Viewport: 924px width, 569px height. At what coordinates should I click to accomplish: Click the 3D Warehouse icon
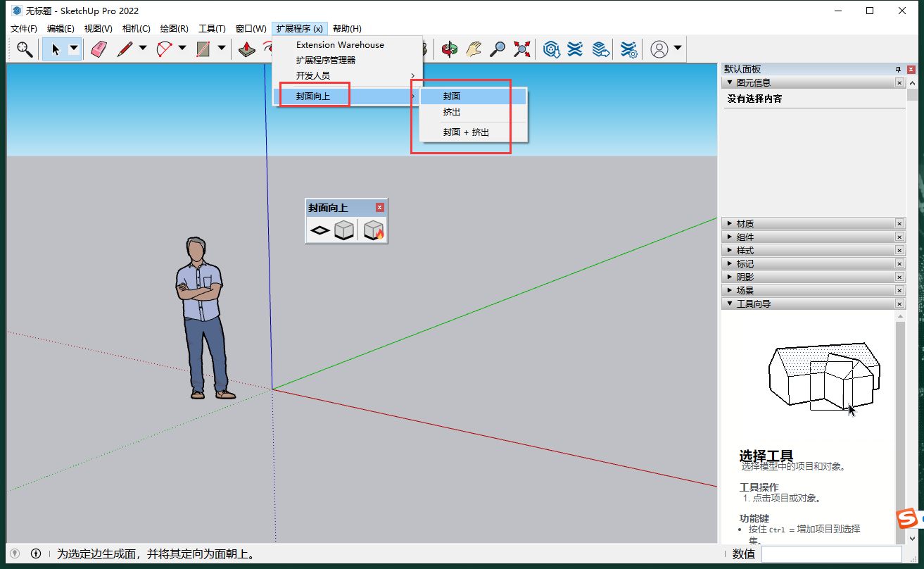(551, 49)
